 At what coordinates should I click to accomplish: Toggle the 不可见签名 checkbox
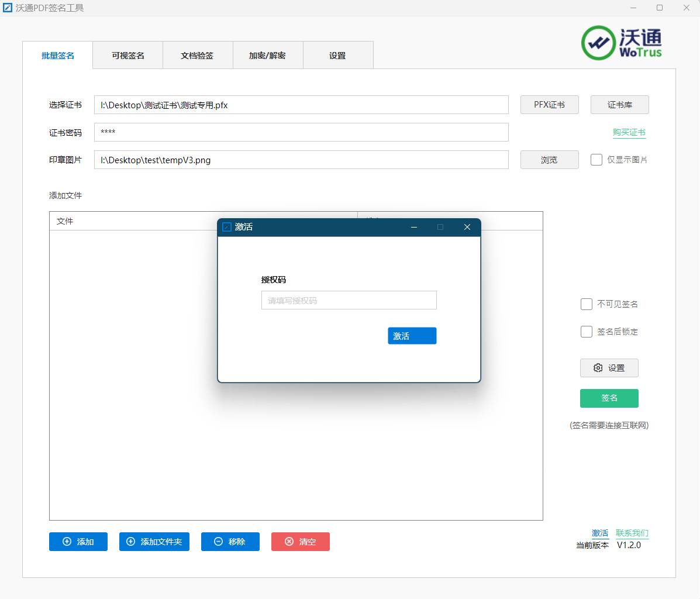[x=587, y=304]
